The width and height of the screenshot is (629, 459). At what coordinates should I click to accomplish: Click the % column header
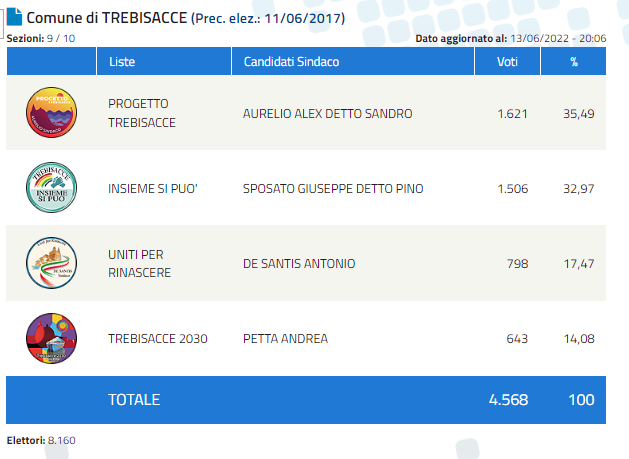coord(574,61)
